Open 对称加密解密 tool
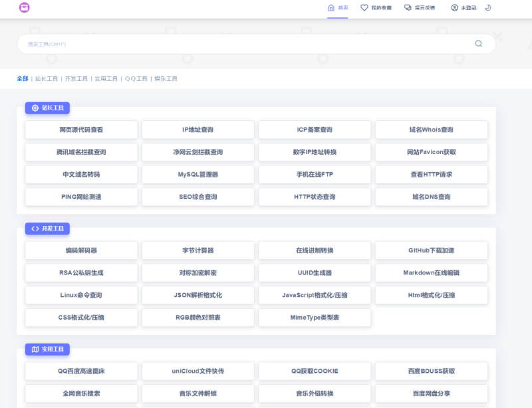Image resolution: width=532 pixels, height=408 pixels. coord(198,272)
